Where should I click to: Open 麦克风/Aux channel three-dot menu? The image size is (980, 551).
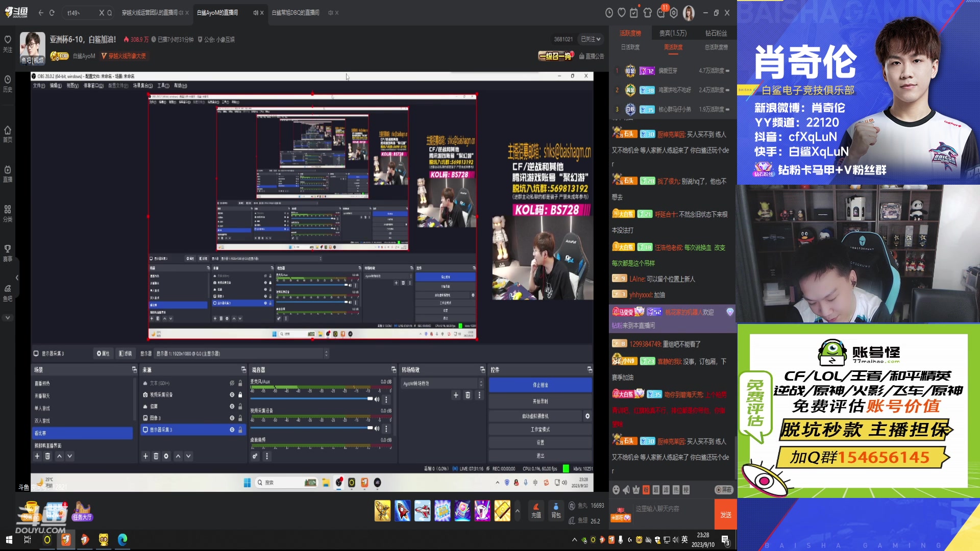[x=386, y=399]
